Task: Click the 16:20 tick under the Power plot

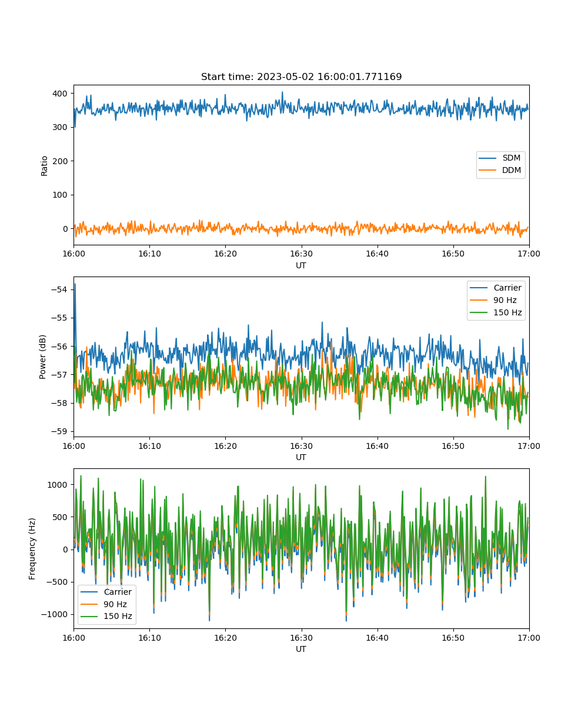Action: pyautogui.click(x=225, y=445)
